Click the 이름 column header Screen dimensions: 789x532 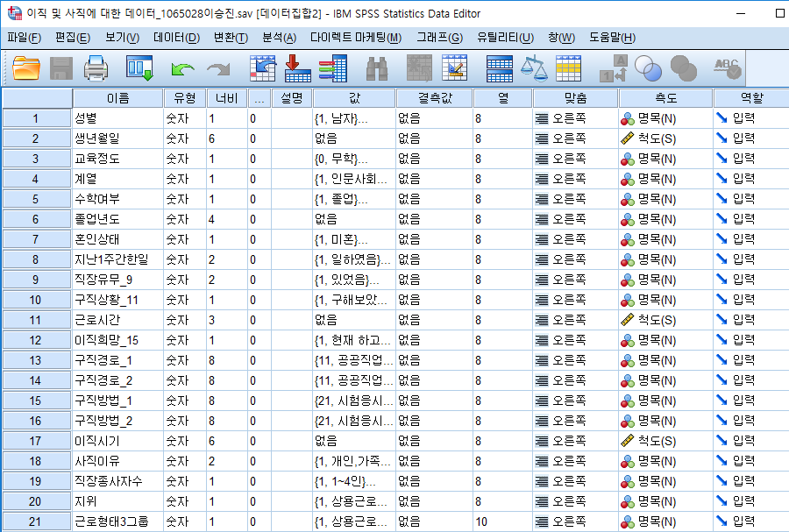coord(117,97)
